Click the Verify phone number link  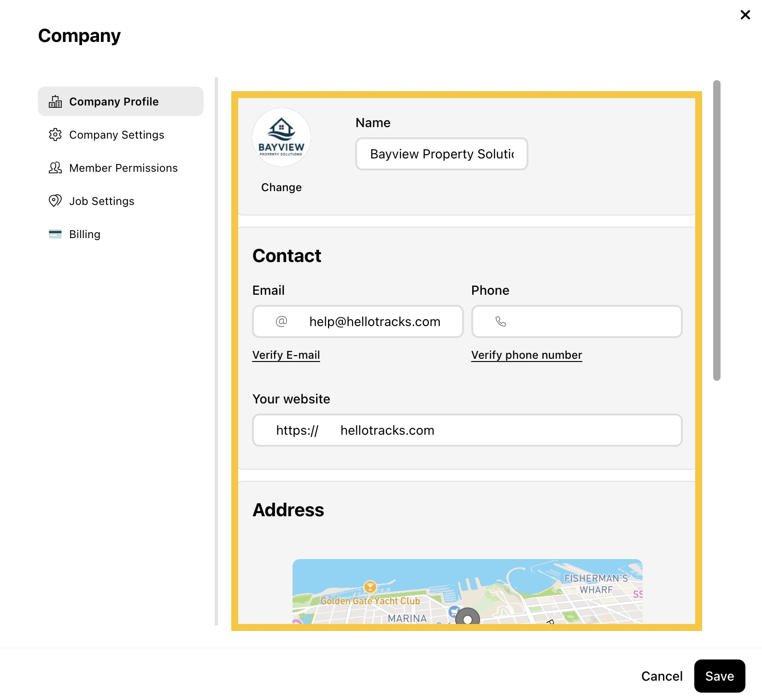point(527,355)
